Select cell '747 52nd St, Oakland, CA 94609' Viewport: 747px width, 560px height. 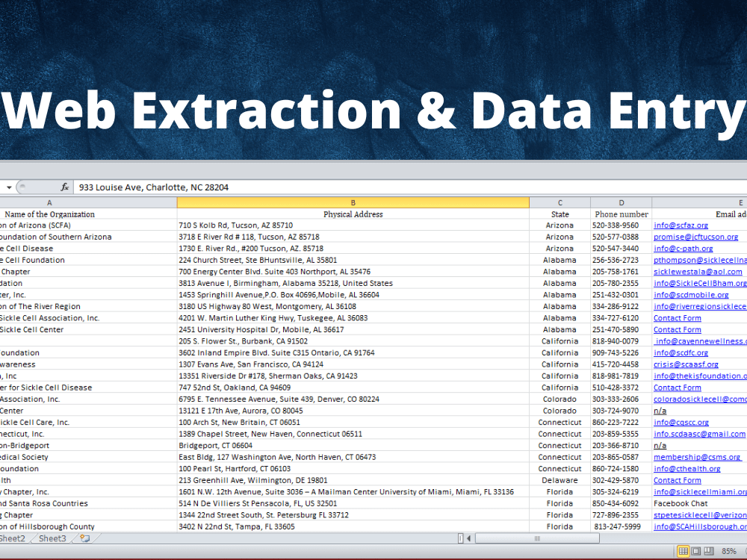pyautogui.click(x=353, y=388)
